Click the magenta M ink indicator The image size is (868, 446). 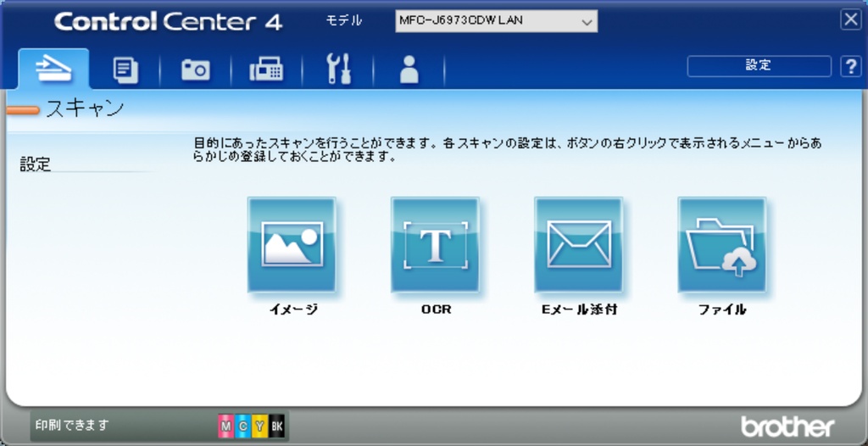point(225,426)
